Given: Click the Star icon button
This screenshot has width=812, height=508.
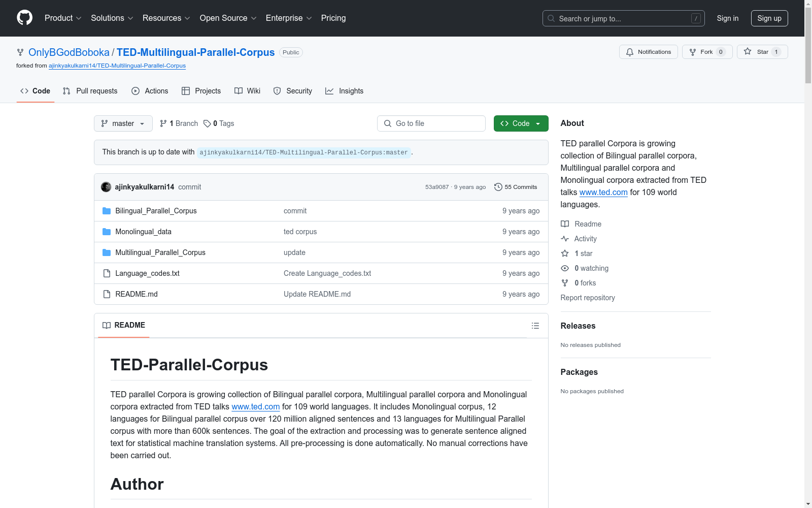Looking at the screenshot, I should pos(748,51).
